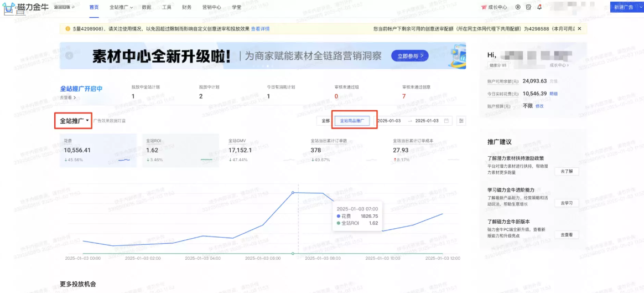
Task: Click the 去学习 button
Action: click(567, 203)
